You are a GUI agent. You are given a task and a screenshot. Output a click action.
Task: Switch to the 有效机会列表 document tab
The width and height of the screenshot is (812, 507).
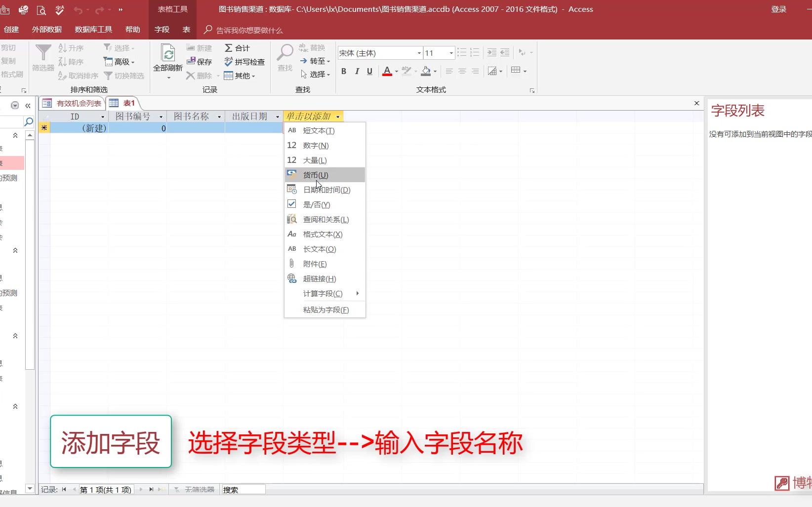[73, 103]
